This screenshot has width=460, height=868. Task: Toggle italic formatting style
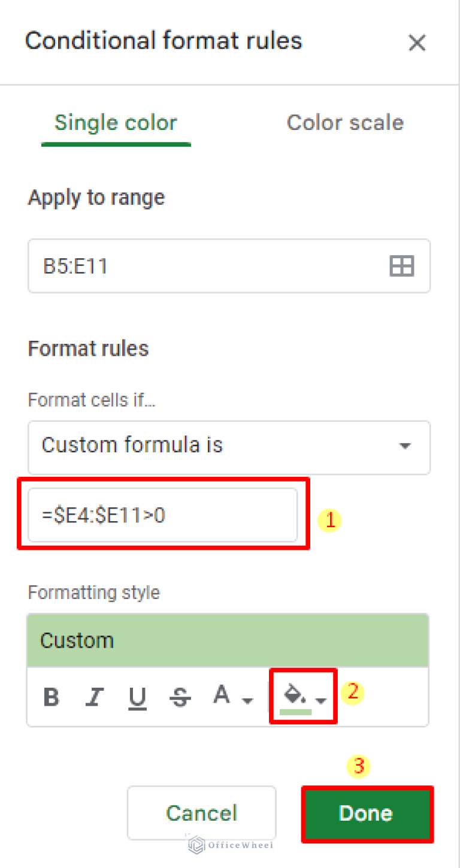click(x=95, y=696)
